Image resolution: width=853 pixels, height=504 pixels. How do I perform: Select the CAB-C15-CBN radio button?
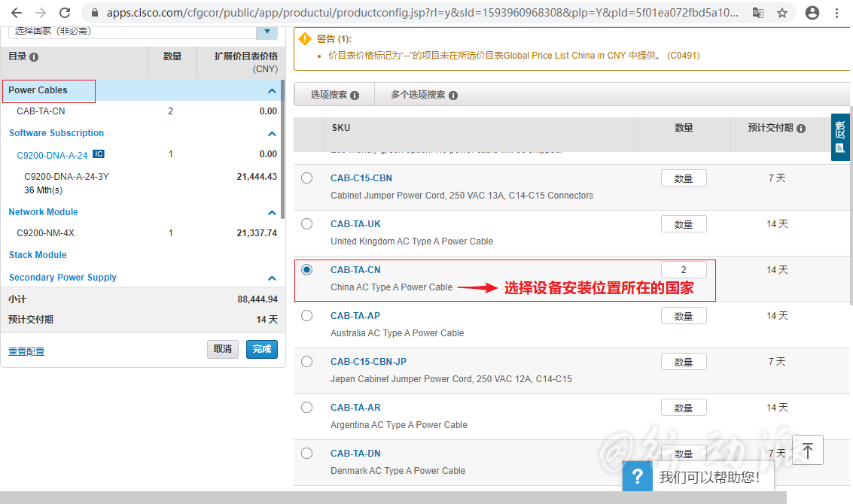307,178
